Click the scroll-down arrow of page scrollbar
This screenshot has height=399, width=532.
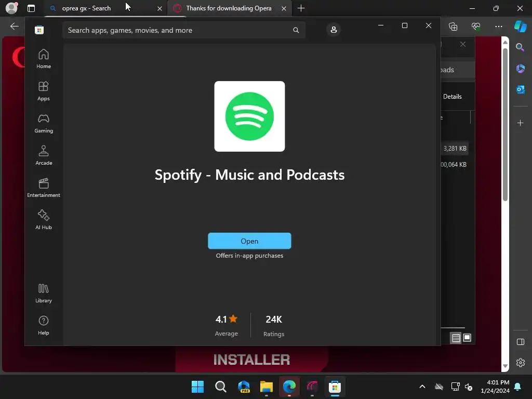[x=505, y=366]
